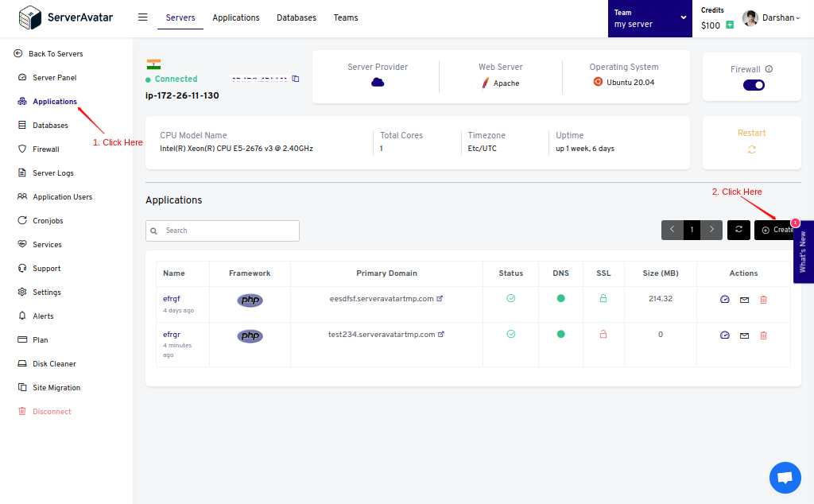Click the Darshan profile avatar
The width and height of the screenshot is (814, 504).
pyautogui.click(x=750, y=17)
